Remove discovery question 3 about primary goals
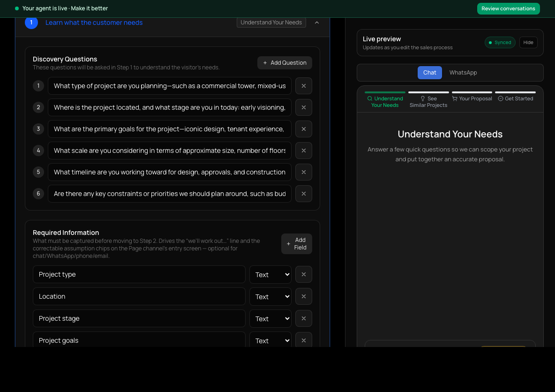This screenshot has width=555, height=392. (x=303, y=129)
